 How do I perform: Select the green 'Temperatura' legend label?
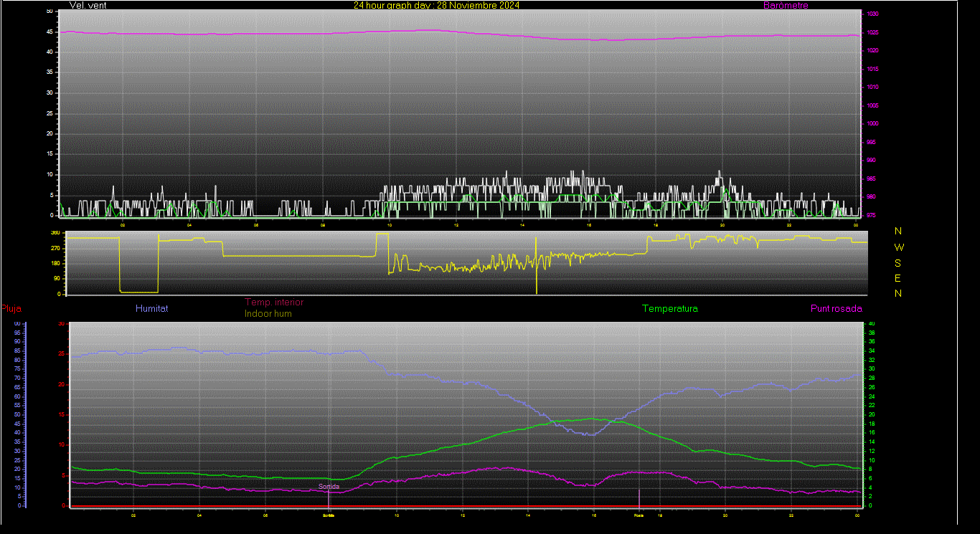point(669,308)
